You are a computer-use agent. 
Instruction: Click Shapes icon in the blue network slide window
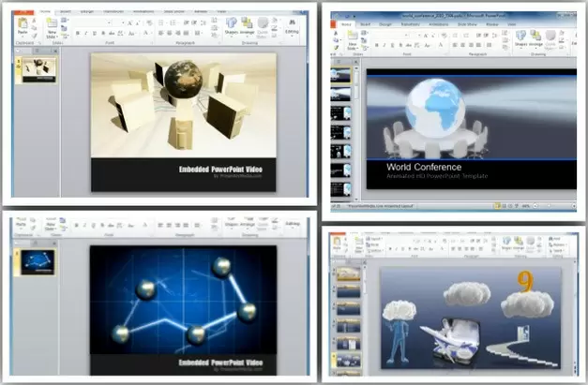pos(232,226)
